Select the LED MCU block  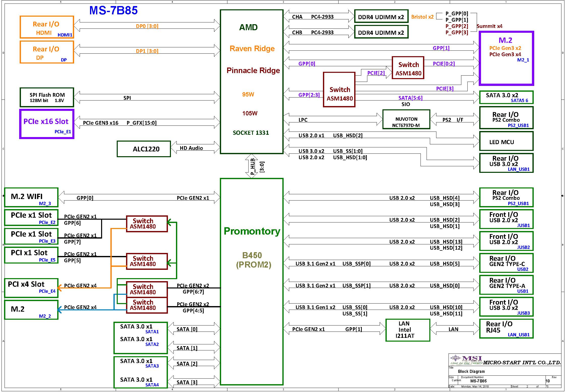pyautogui.click(x=506, y=141)
